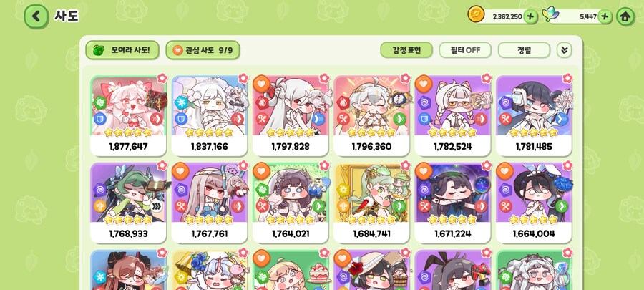The height and width of the screenshot is (290, 644).
Task: Open the 정렬 sort options
Action: click(x=524, y=50)
